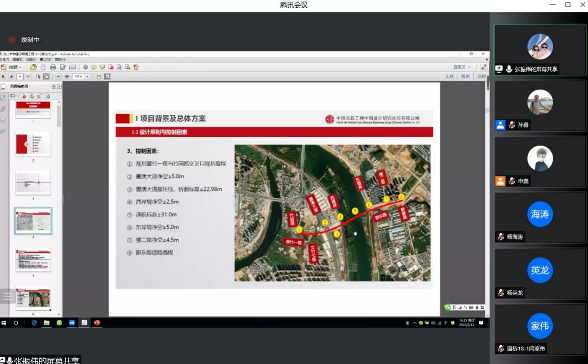
Task: Click the 注释 (Comment) pane button
Action: [x=481, y=77]
